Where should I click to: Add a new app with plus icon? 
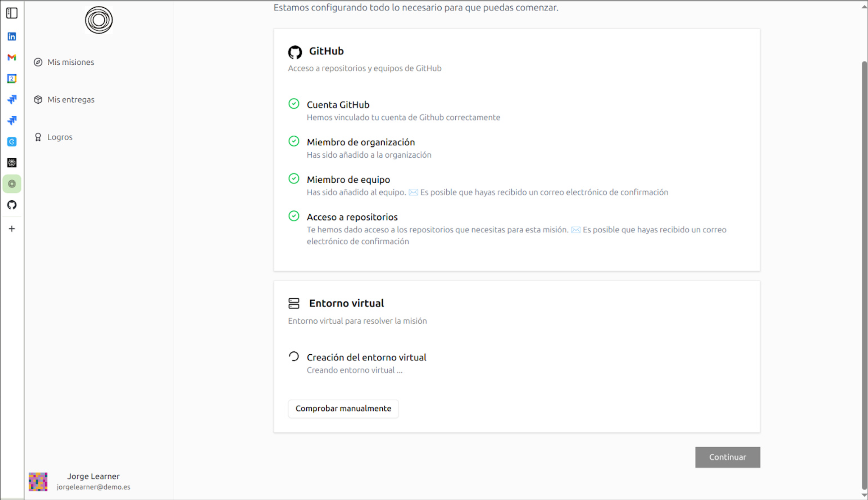click(x=12, y=229)
